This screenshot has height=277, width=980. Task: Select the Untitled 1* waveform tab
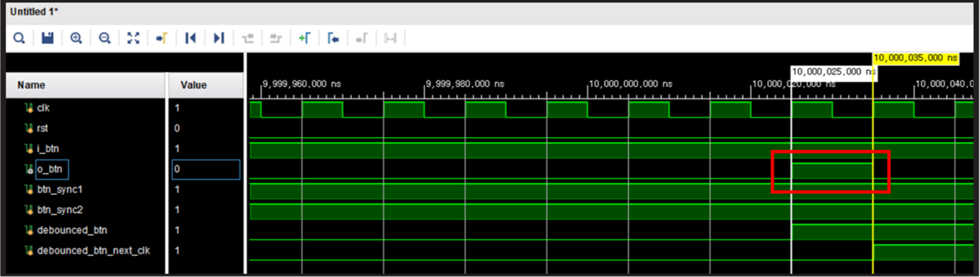point(34,12)
